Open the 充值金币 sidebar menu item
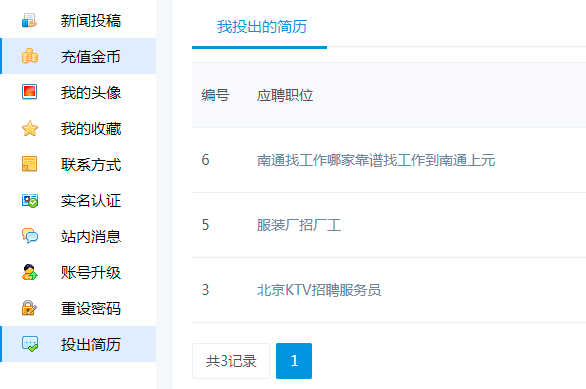Screen dimensions: 586x389 tap(78, 56)
